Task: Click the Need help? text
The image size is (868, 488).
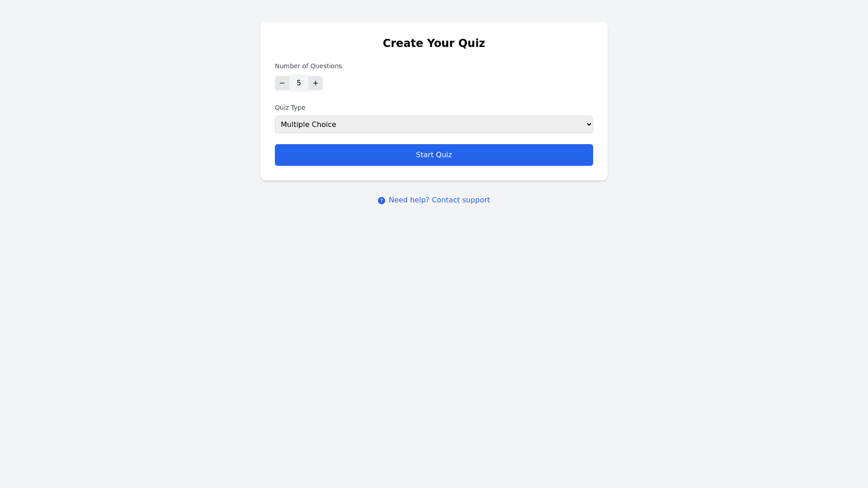Action: (x=409, y=200)
